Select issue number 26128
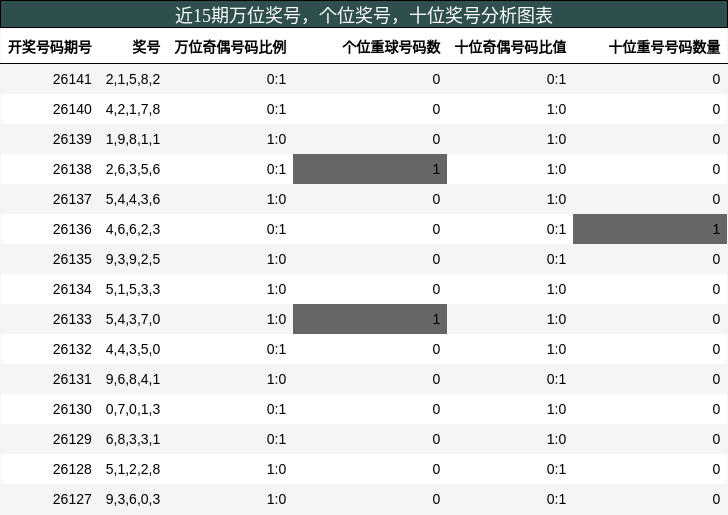The height and width of the screenshot is (515, 728). (72, 469)
